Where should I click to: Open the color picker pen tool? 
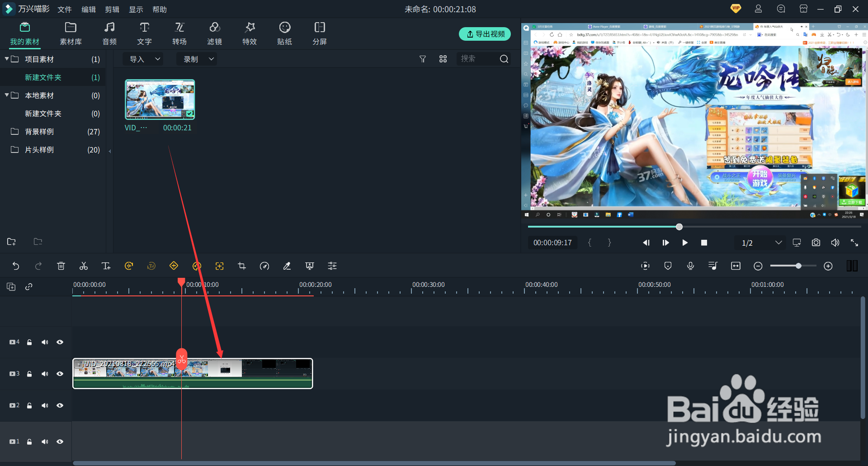287,266
